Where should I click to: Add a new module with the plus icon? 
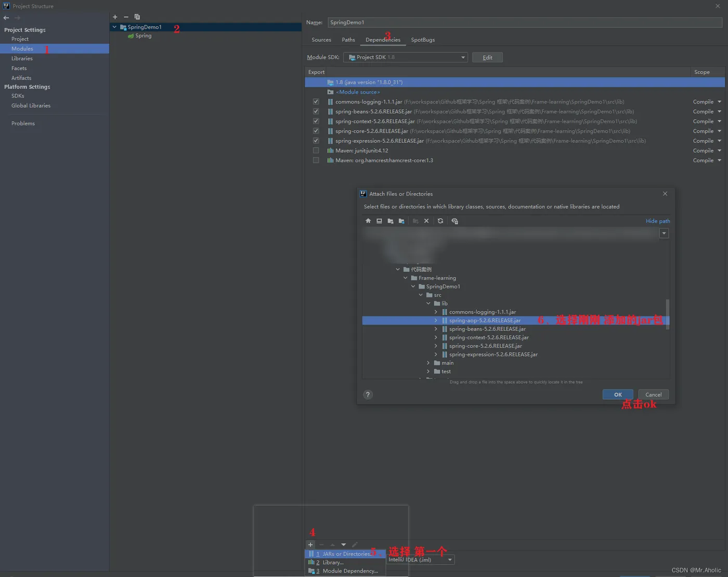pyautogui.click(x=115, y=17)
